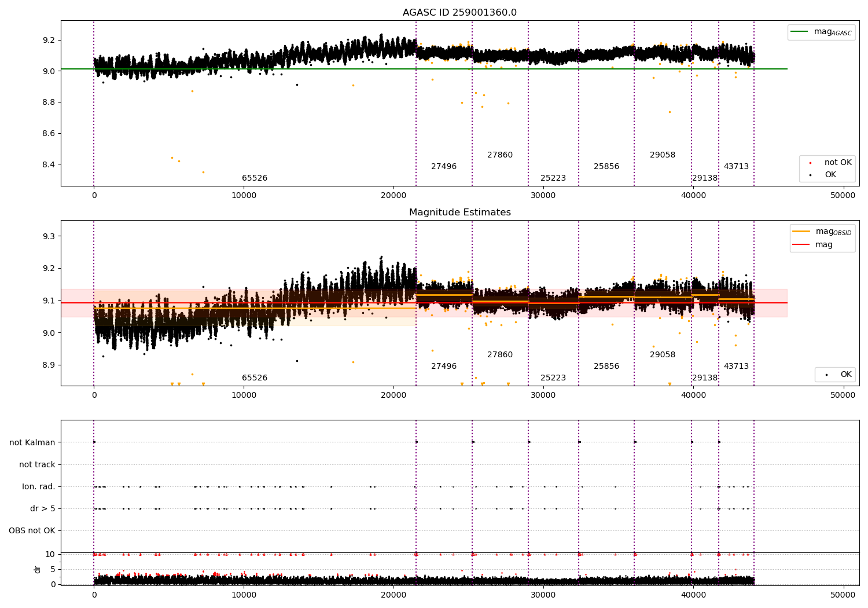Viewport: 868px width, 608px height.
Task: Click OBSID label 27496 in the AGASC ID plot
Action: click(x=444, y=167)
